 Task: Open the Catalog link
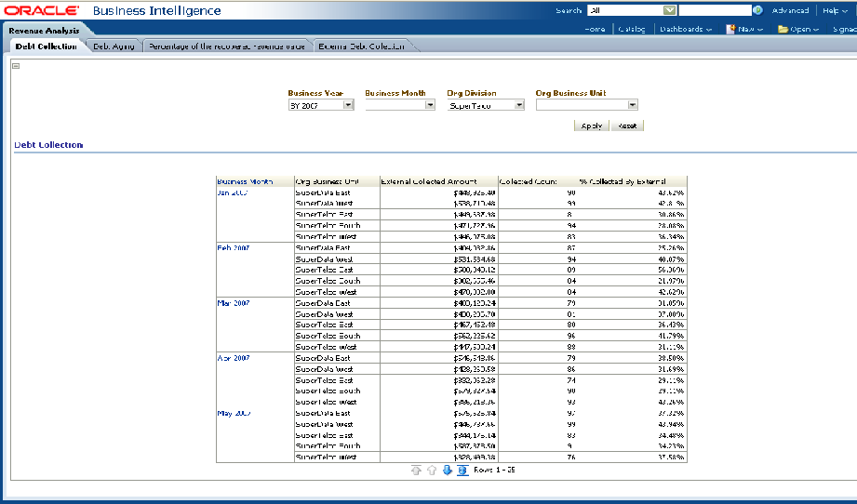point(632,29)
